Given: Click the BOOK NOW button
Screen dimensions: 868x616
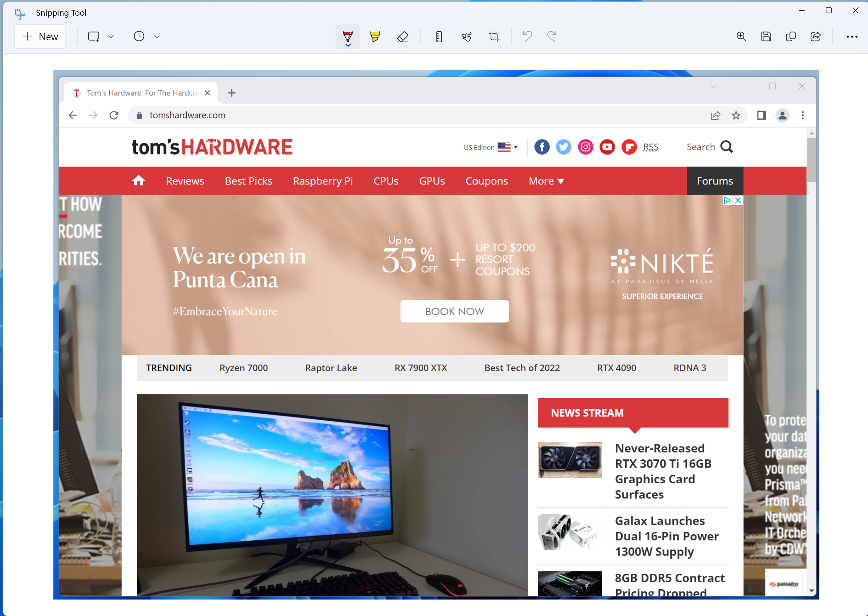Looking at the screenshot, I should 453,311.
